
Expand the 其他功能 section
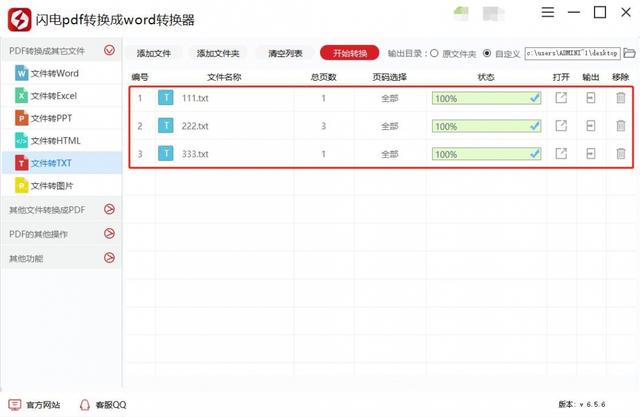pyautogui.click(x=109, y=258)
